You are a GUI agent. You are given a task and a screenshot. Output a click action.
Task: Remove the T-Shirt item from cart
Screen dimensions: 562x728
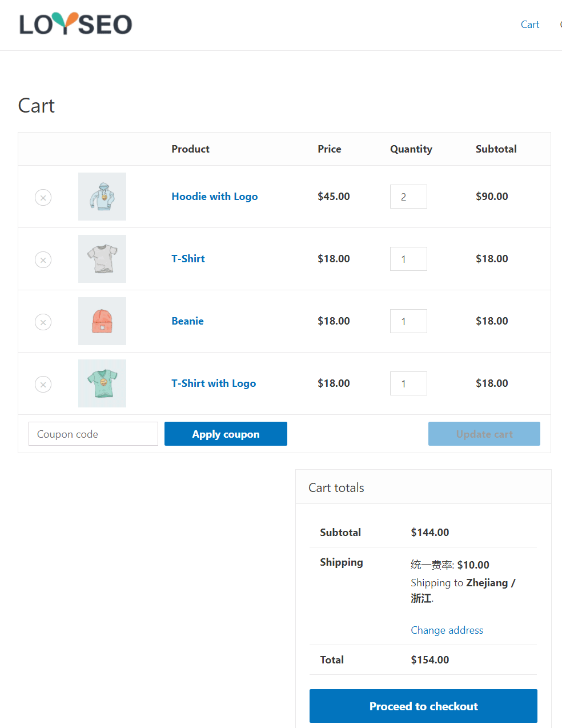click(x=43, y=259)
